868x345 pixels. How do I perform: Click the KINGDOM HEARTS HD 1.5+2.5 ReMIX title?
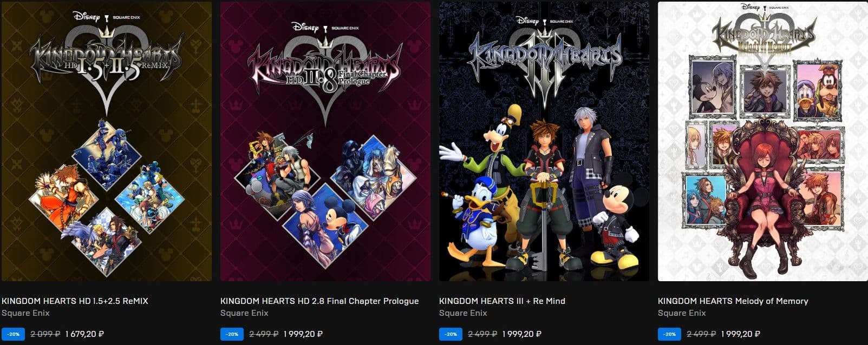click(75, 301)
